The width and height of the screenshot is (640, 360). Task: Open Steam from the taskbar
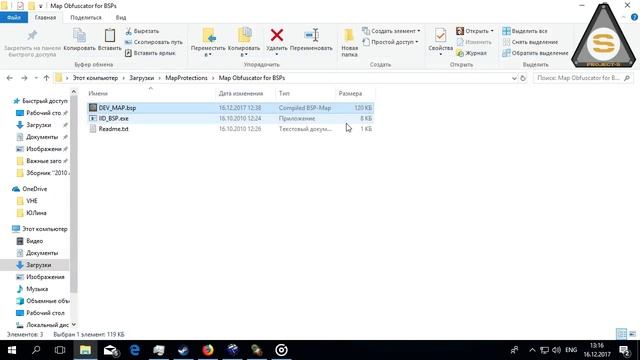point(183,350)
